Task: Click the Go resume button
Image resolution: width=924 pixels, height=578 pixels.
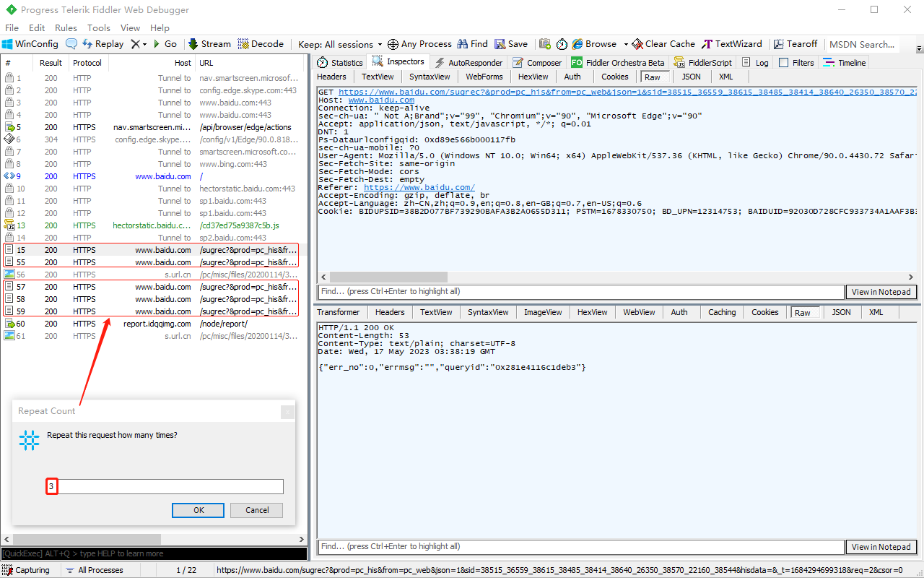Action: 165,44
